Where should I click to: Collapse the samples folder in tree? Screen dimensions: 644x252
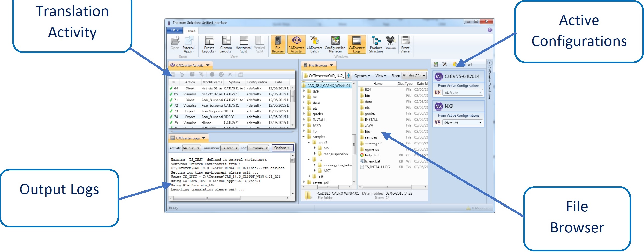click(304, 137)
